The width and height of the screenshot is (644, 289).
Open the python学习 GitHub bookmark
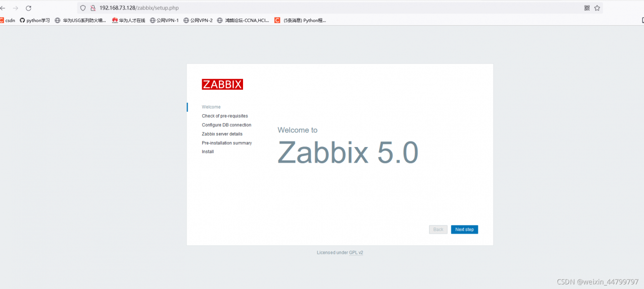[35, 21]
